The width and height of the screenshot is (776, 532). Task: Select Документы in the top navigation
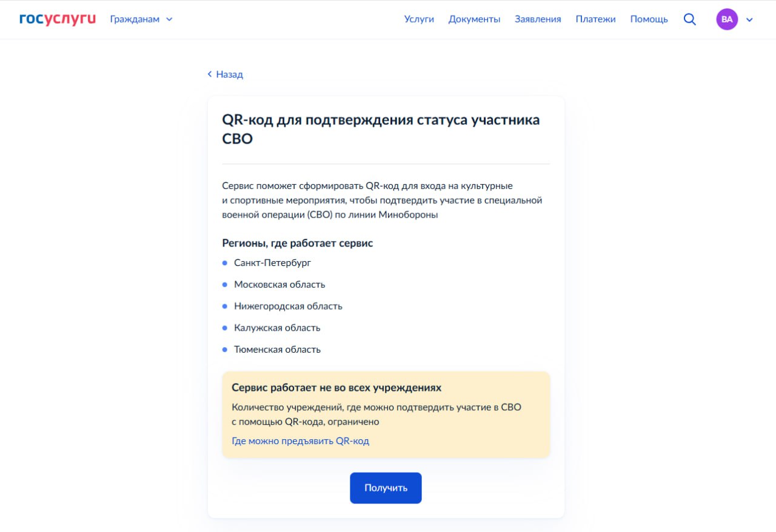pyautogui.click(x=474, y=19)
